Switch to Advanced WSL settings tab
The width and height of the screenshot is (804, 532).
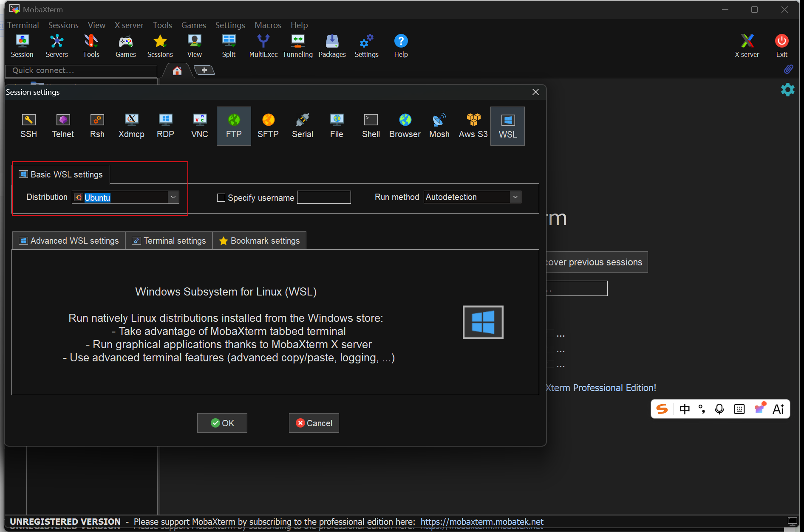[69, 241]
